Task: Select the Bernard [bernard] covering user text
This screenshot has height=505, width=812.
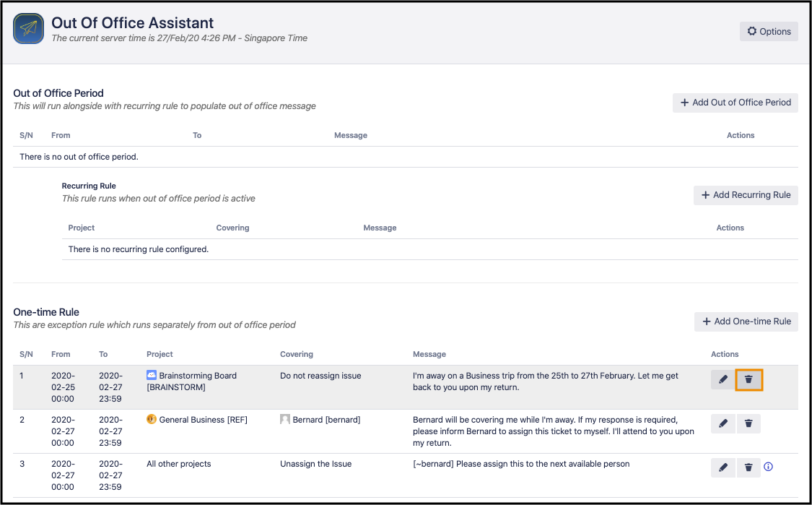Action: point(326,420)
